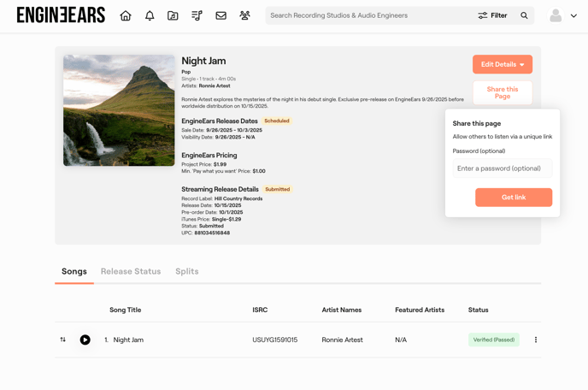Switch to the Splits tab
Screen dimensions: 588x390
(x=186, y=271)
